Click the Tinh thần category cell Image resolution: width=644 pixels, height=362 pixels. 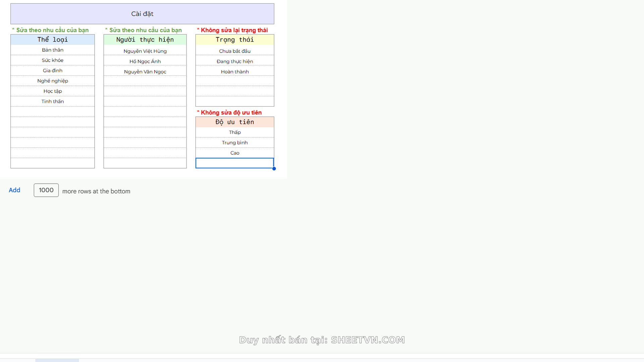53,101
